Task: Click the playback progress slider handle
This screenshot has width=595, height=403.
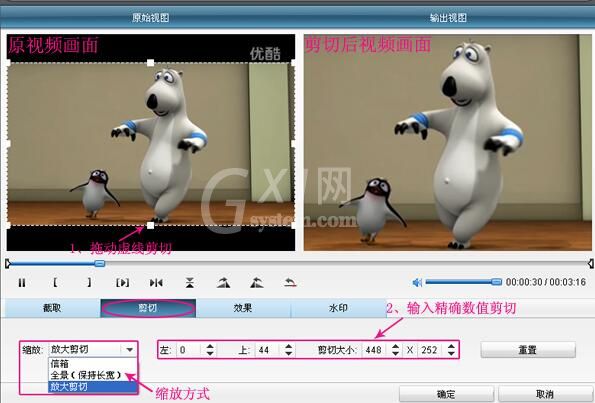Action: pyautogui.click(x=99, y=263)
